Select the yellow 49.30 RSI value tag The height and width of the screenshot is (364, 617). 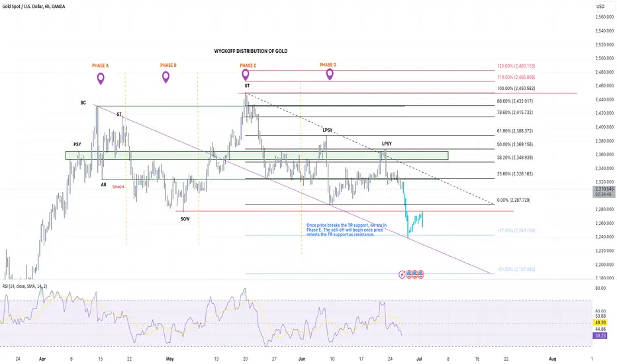pos(601,323)
